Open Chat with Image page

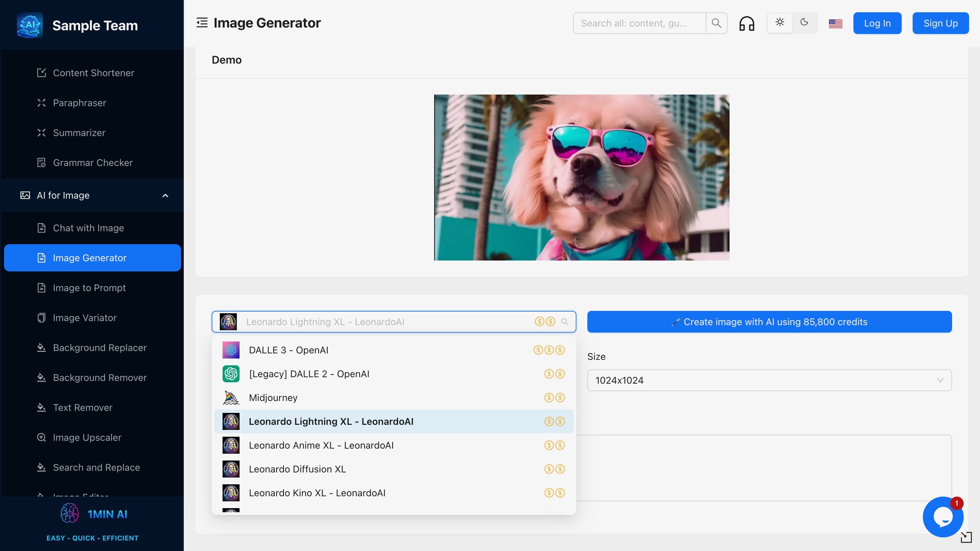coord(88,228)
